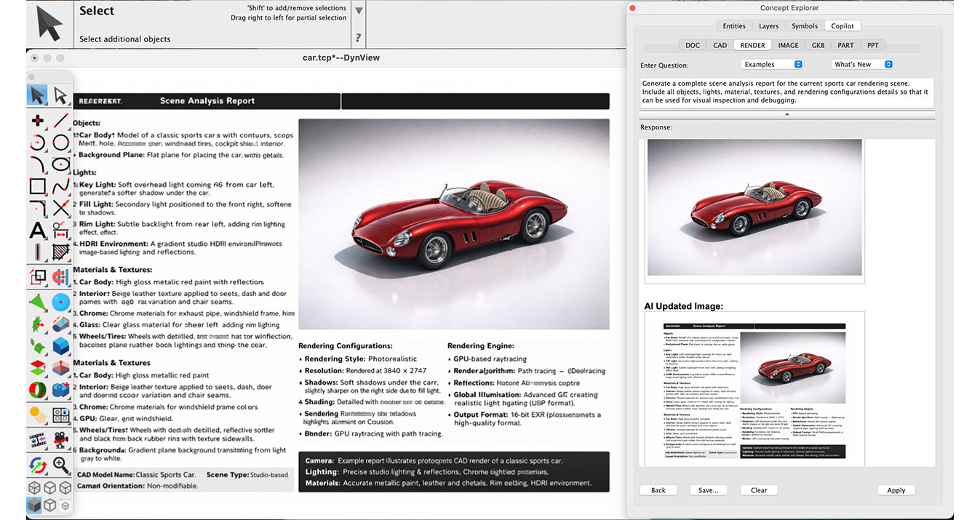
Task: Launch the film strip animation tool
Action: tap(37, 439)
